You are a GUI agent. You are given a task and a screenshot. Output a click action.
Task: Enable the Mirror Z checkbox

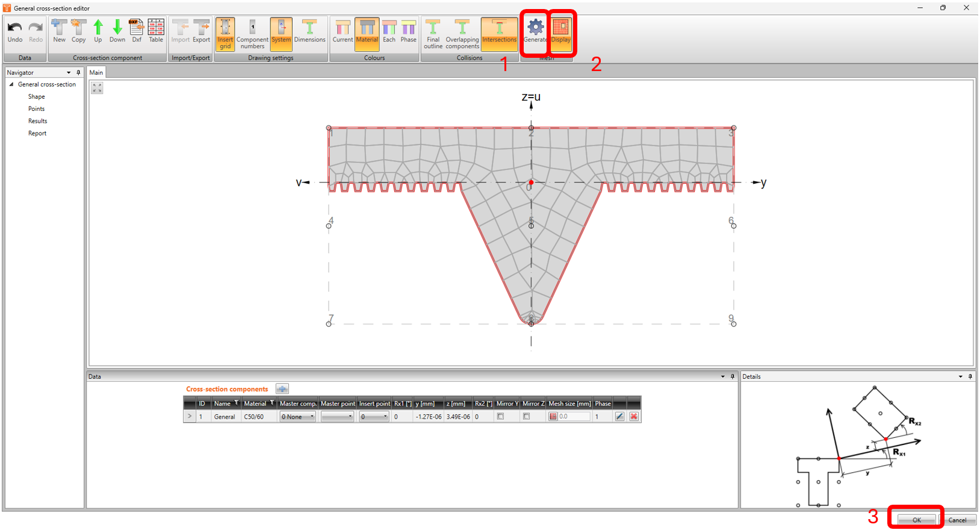pyautogui.click(x=526, y=416)
